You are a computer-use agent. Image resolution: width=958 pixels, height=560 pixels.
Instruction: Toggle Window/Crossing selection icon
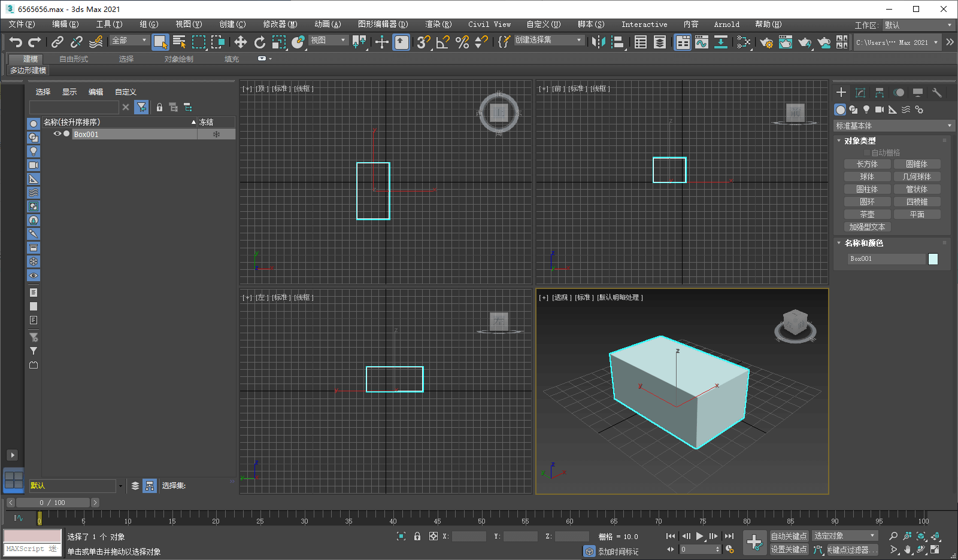pyautogui.click(x=218, y=42)
